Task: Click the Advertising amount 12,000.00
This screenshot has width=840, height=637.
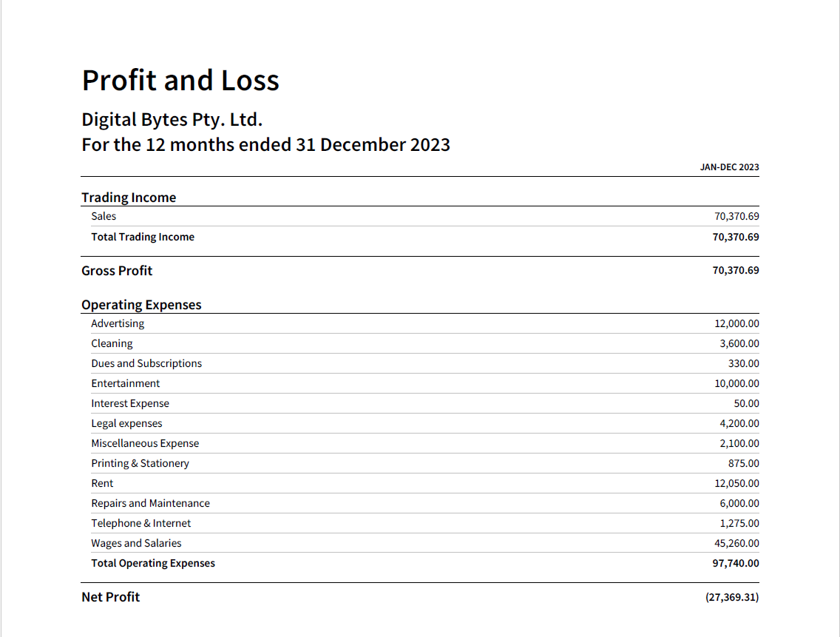Action: pos(736,323)
